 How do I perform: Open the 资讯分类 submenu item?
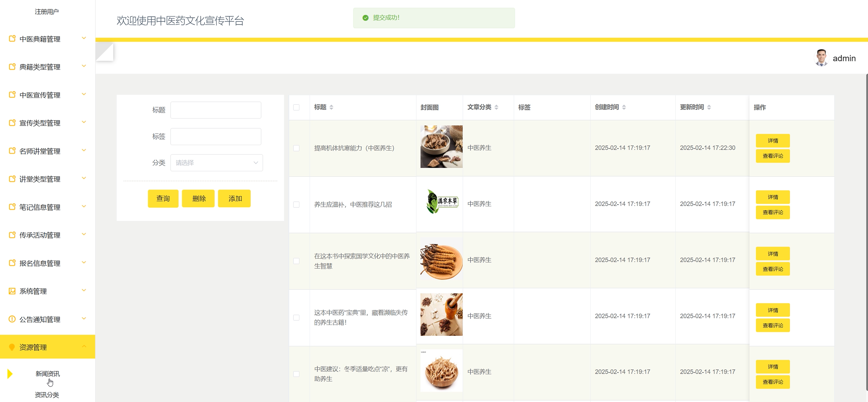point(47,394)
